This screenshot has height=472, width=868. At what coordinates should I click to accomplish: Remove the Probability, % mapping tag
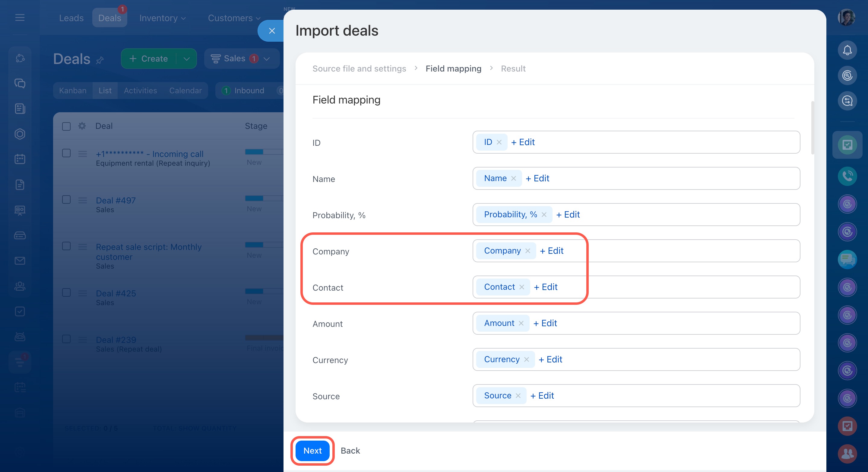[x=544, y=215]
